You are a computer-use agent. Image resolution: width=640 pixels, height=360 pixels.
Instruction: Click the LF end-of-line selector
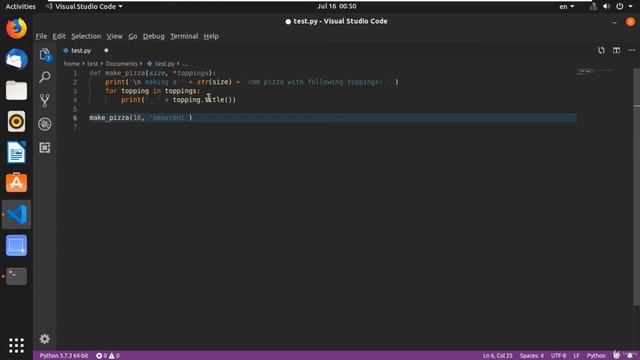point(576,356)
